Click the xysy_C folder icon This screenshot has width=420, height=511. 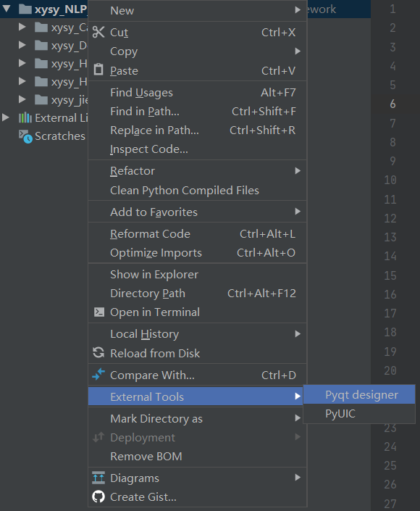click(41, 27)
